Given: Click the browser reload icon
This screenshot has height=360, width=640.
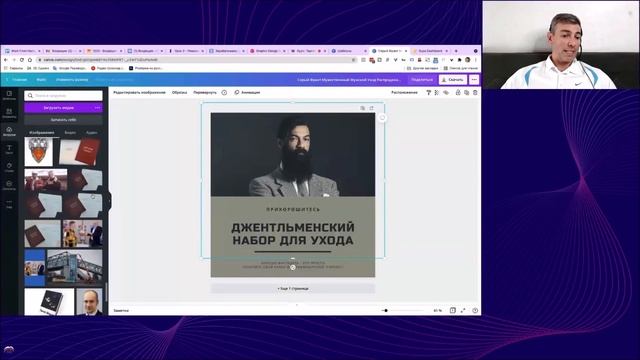Looking at the screenshot, I should [x=22, y=60].
